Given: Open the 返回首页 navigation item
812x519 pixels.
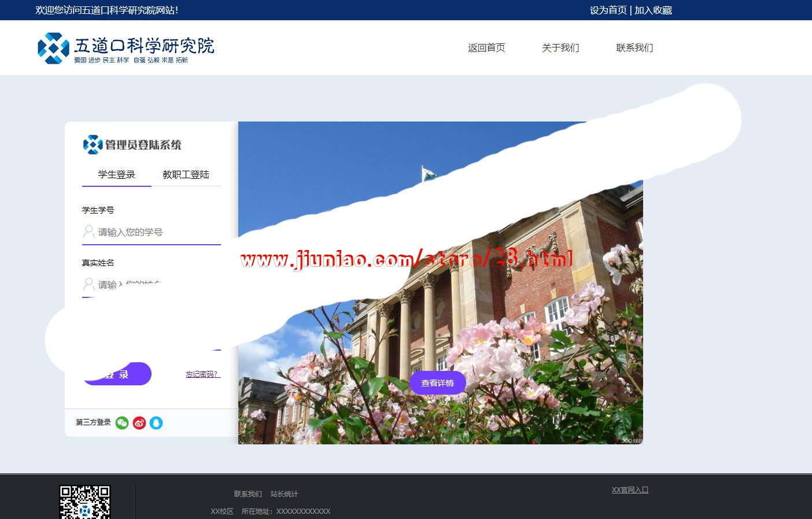Looking at the screenshot, I should pyautogui.click(x=486, y=48).
